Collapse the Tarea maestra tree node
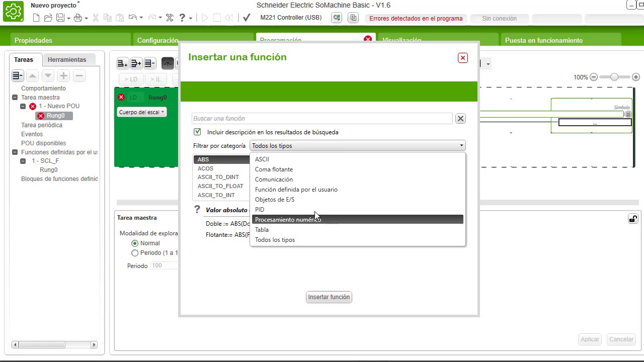This screenshot has height=362, width=644. pyautogui.click(x=15, y=98)
